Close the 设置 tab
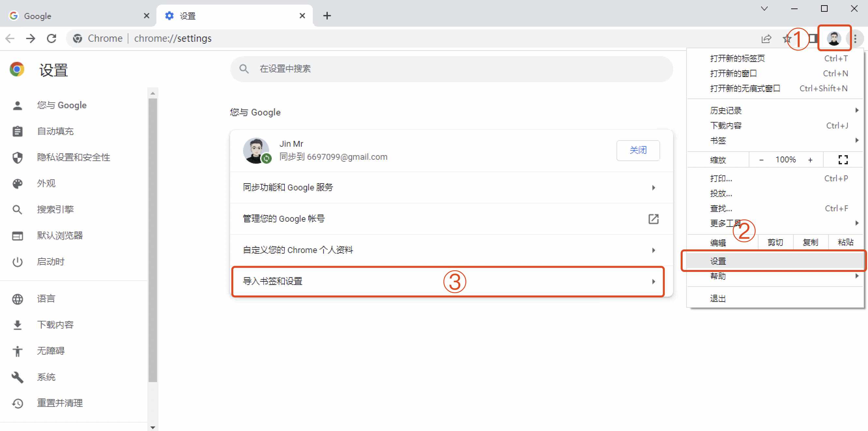Image resolution: width=868 pixels, height=431 pixels. click(x=302, y=16)
